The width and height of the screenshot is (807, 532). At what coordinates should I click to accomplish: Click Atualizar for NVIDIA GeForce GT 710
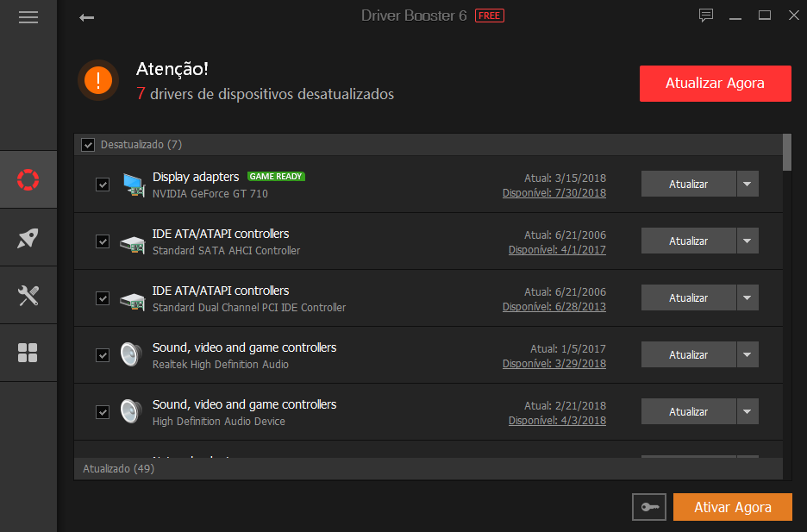[x=688, y=184]
